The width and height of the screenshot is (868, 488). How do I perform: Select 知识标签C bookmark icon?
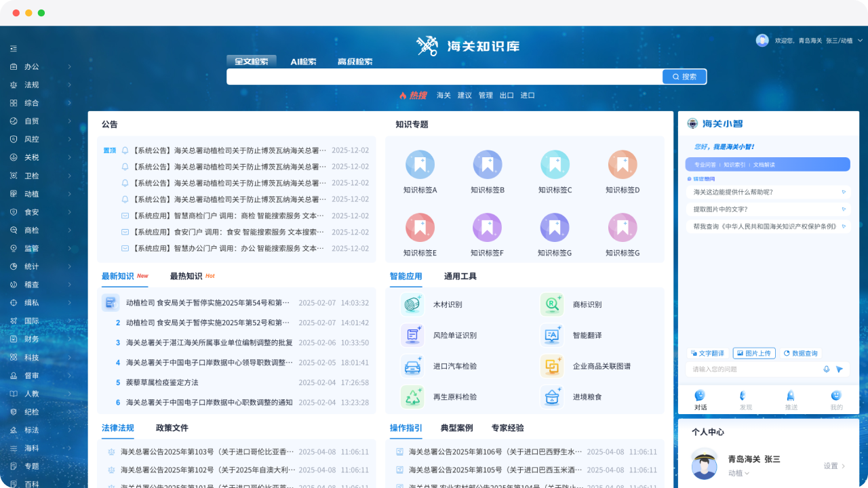pos(555,164)
